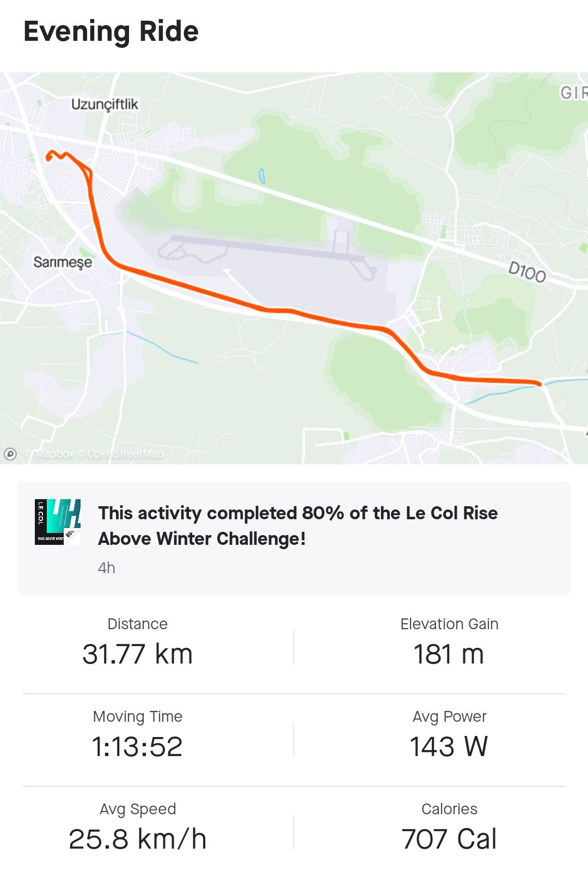Click the Elevation Gain stat label
This screenshot has width=588, height=872.
449,624
